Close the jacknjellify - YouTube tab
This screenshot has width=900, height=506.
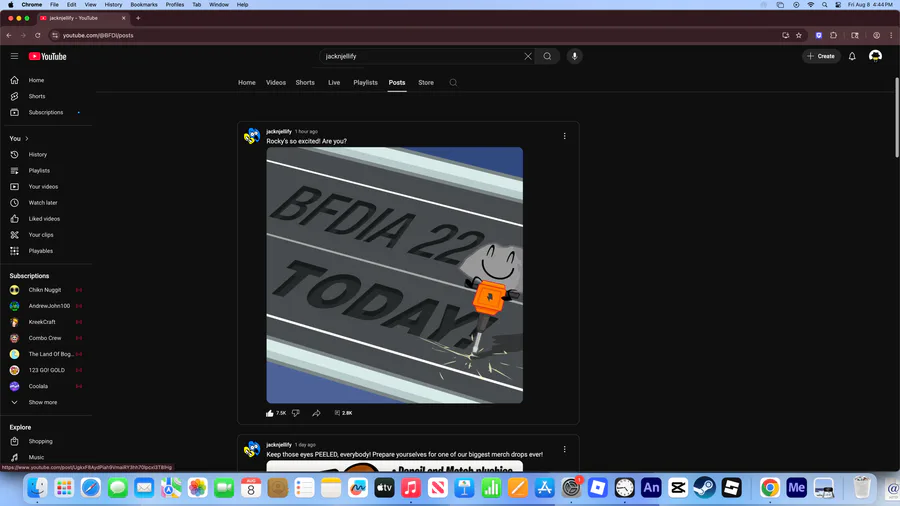[123, 18]
